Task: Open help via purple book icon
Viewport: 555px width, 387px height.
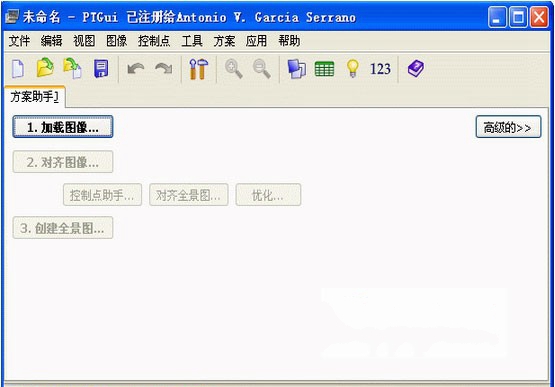Action: tap(416, 68)
